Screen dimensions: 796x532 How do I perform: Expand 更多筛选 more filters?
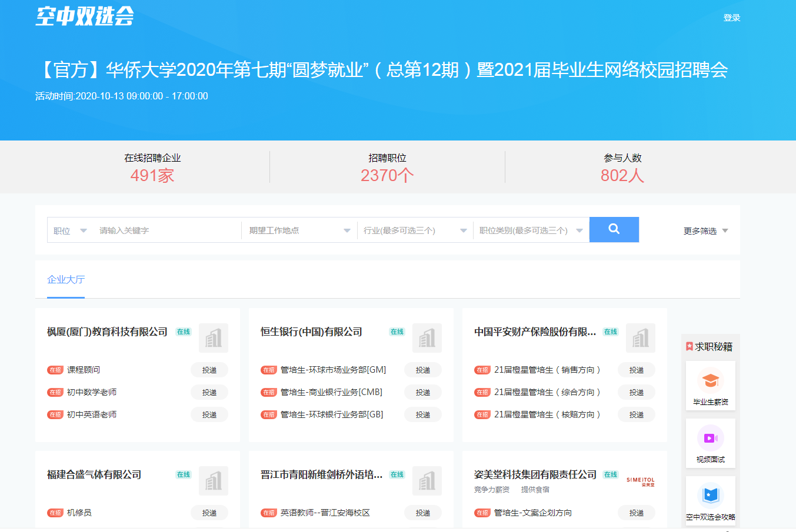pos(705,231)
